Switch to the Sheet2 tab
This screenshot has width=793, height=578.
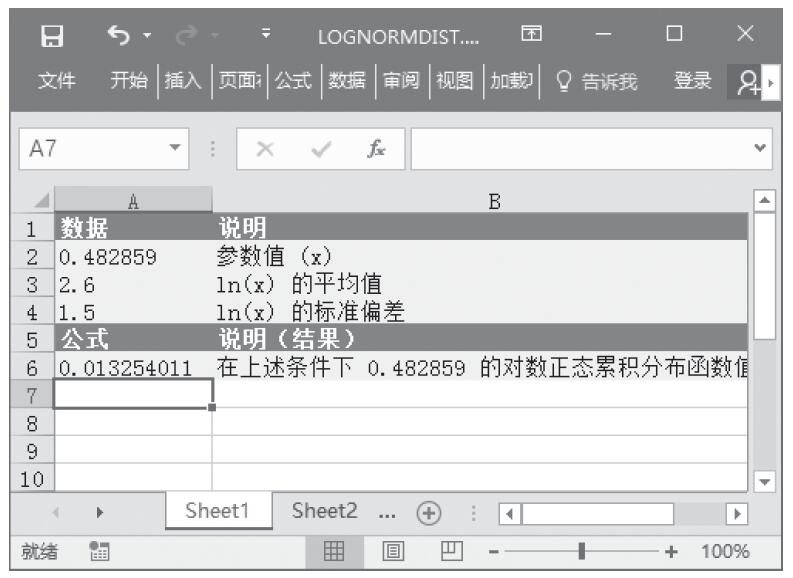coord(324,511)
